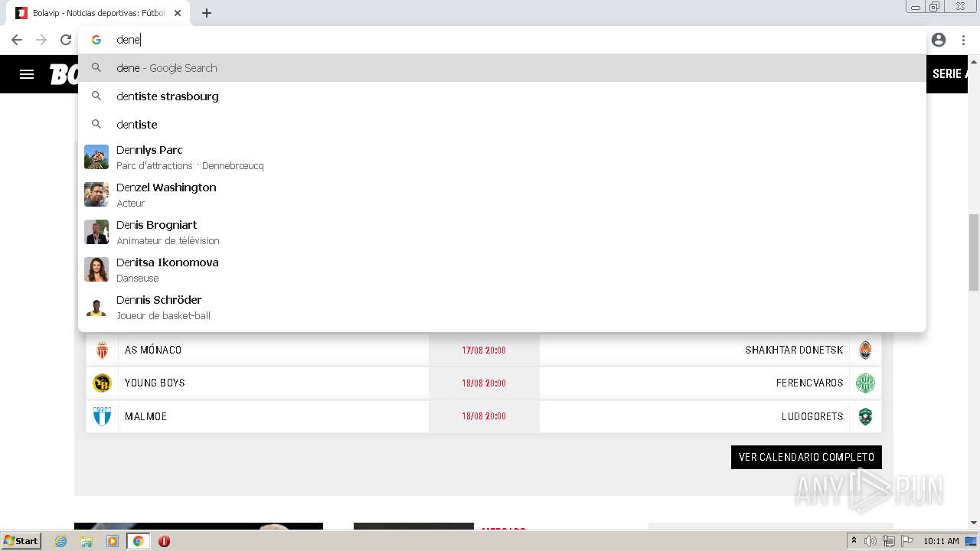Click the Google logo in address bar
Viewport: 980px width, 551px height.
click(96, 40)
